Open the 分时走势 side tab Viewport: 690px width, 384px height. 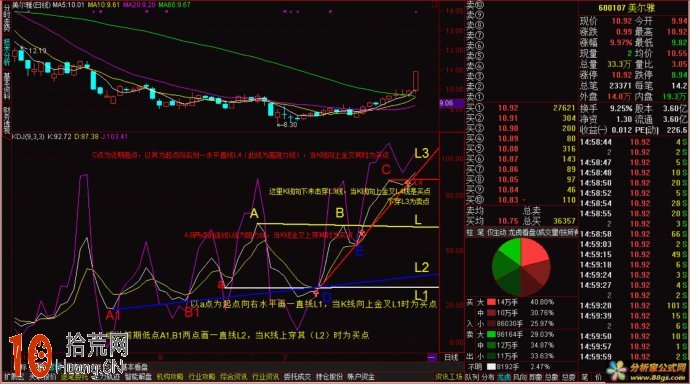pos(7,18)
